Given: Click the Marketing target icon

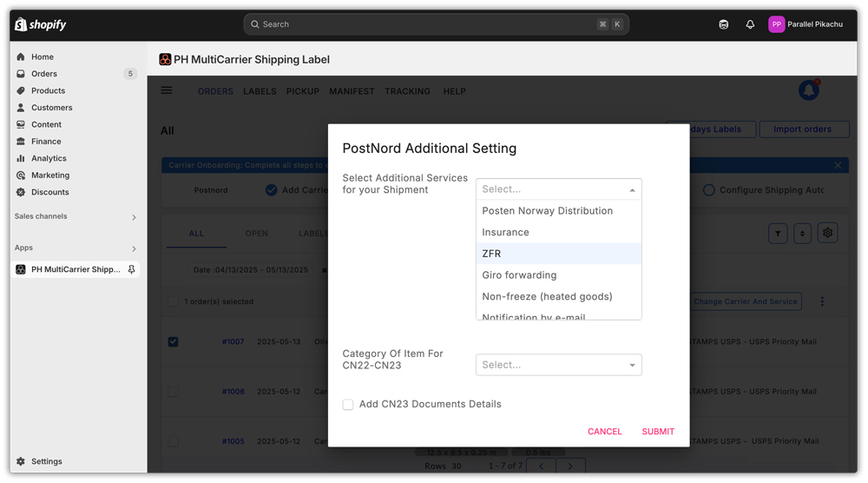Looking at the screenshot, I should (21, 175).
